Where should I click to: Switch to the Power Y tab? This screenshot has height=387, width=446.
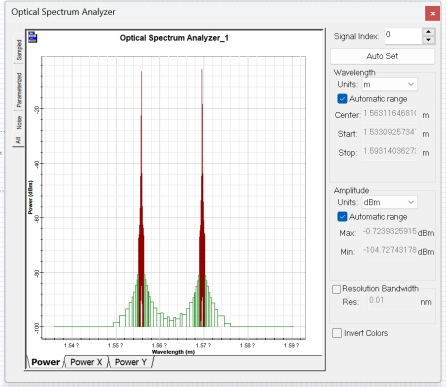click(x=131, y=362)
